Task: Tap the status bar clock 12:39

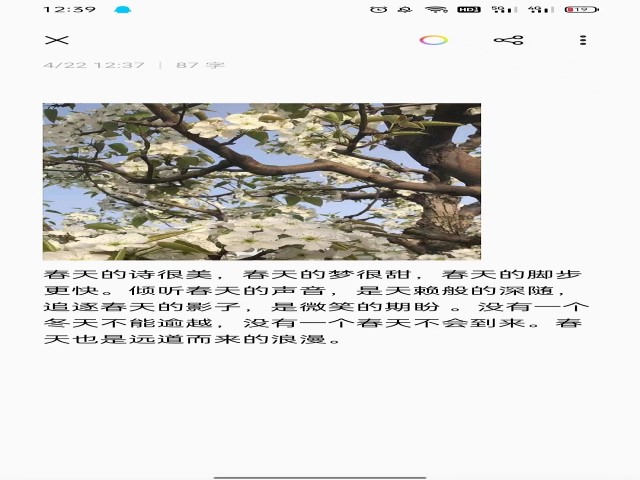Action: [70, 9]
